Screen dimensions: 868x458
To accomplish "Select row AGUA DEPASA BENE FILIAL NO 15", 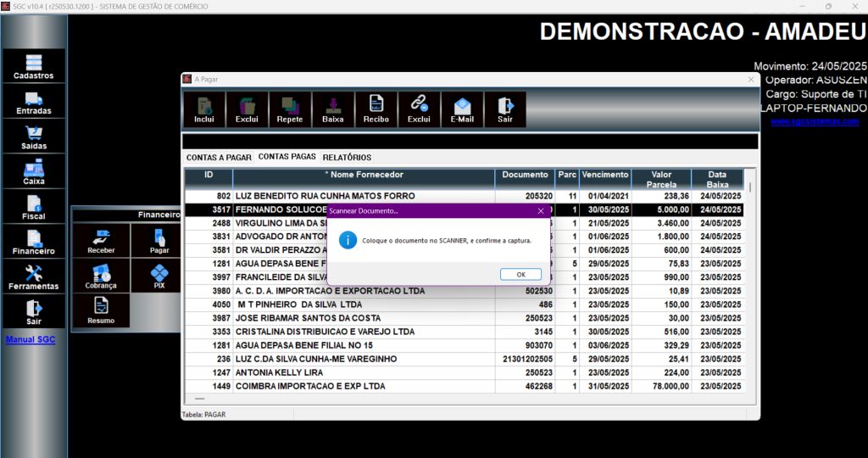I will click(464, 345).
